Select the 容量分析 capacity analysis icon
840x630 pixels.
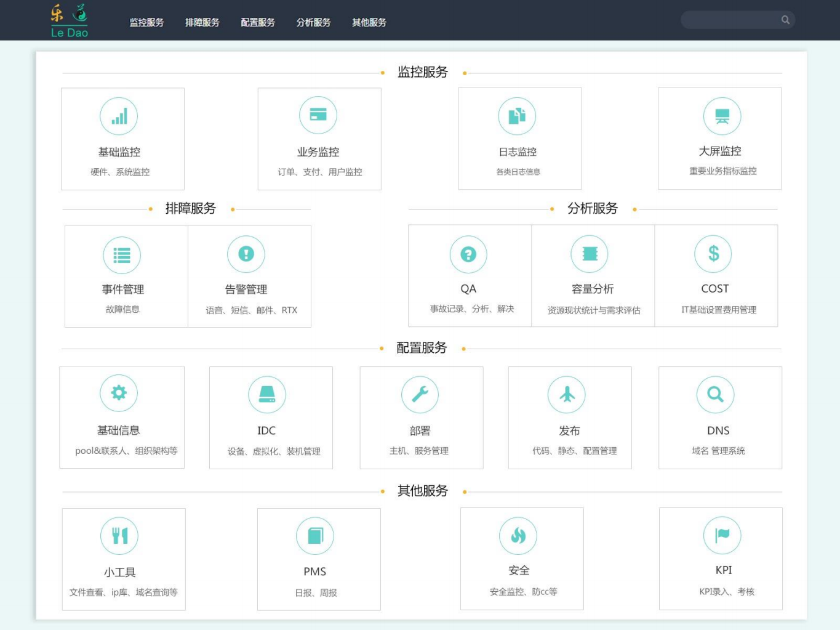point(590,254)
